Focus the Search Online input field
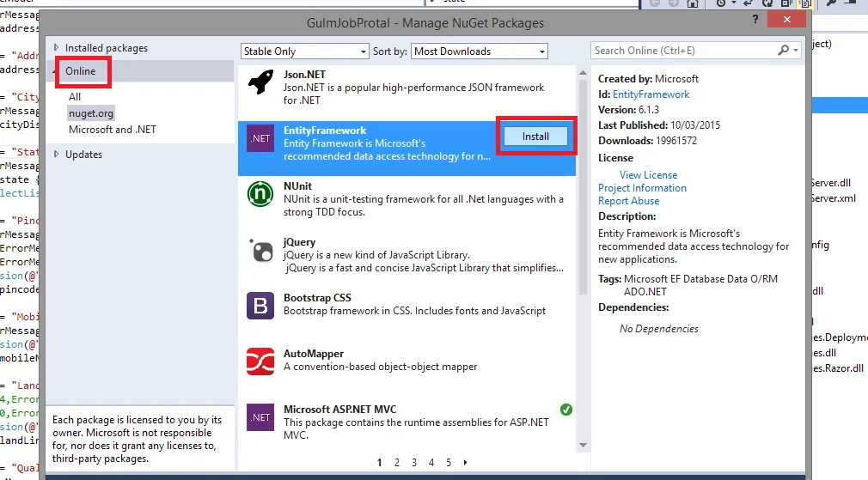Viewport: 868px width, 480px height. (684, 51)
